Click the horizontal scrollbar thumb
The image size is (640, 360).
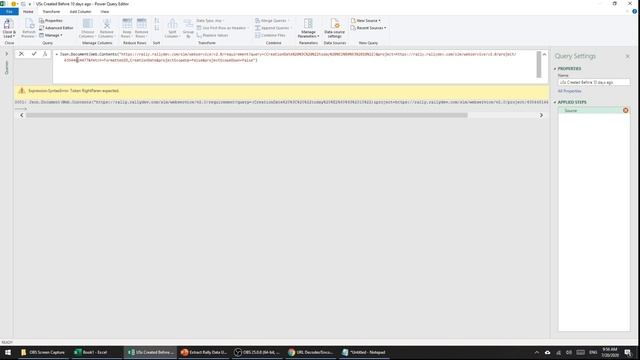pos(247,115)
